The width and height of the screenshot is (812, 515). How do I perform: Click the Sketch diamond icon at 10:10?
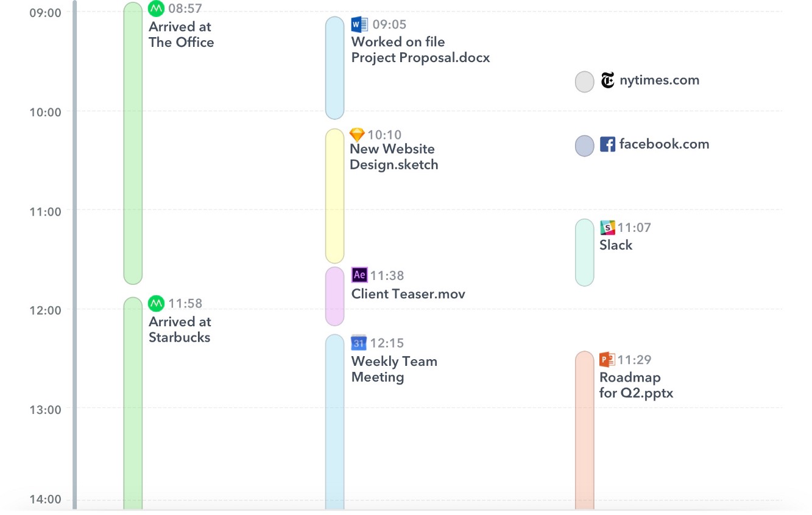click(x=357, y=135)
